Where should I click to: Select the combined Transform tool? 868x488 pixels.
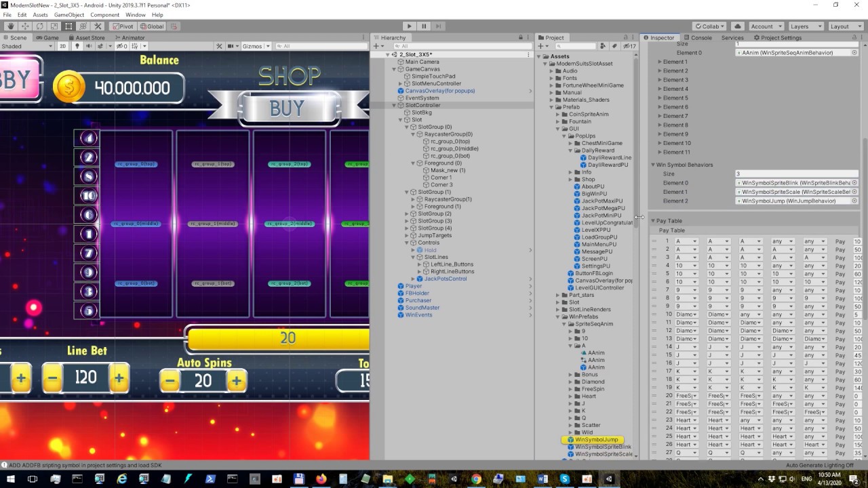[83, 26]
